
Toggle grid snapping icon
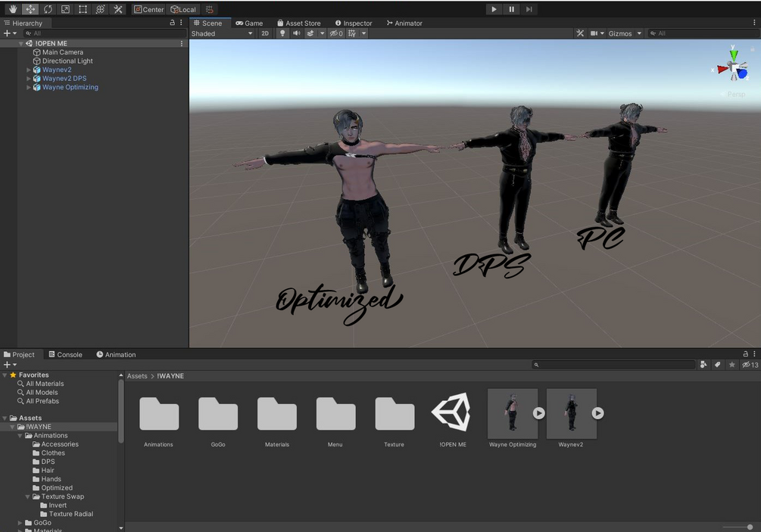coord(209,9)
